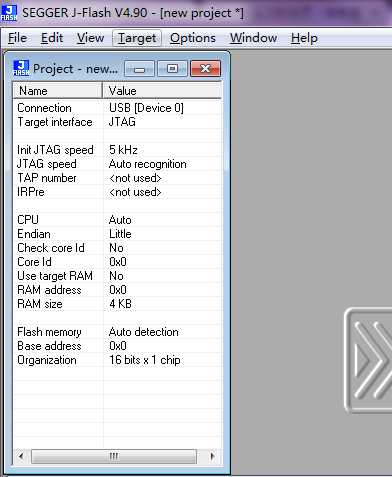
Task: Open the Target menu
Action: click(x=137, y=38)
